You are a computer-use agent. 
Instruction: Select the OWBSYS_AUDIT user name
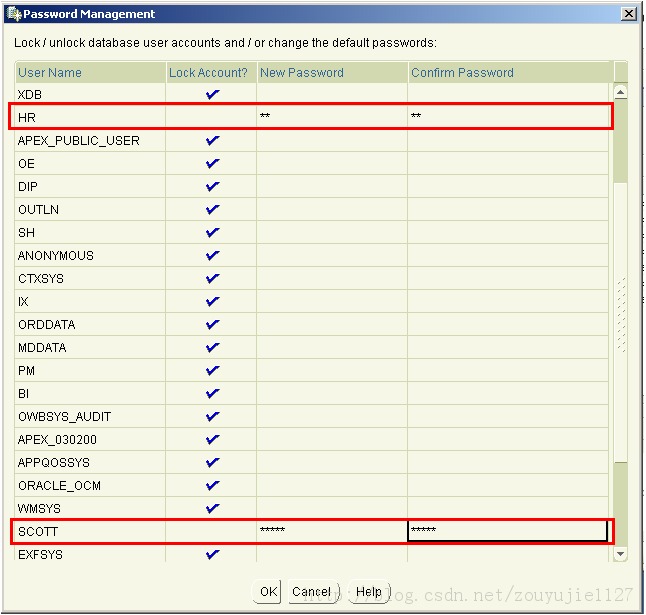(x=65, y=417)
